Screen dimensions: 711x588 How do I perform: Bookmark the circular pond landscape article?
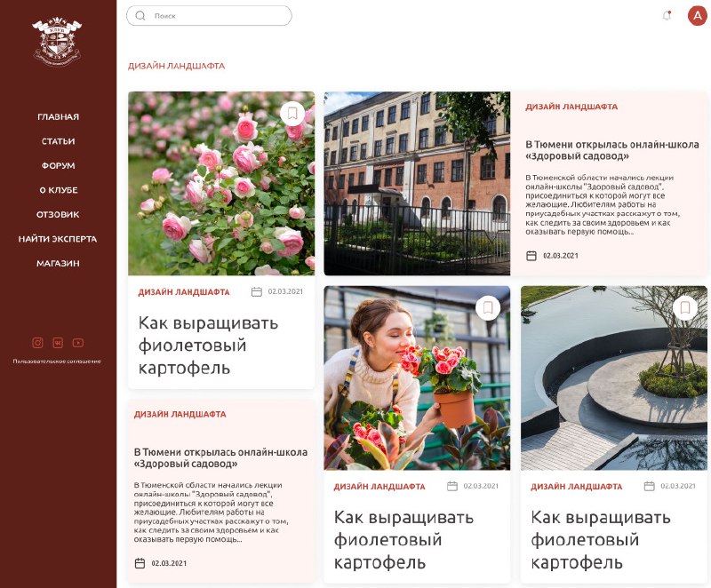[685, 308]
